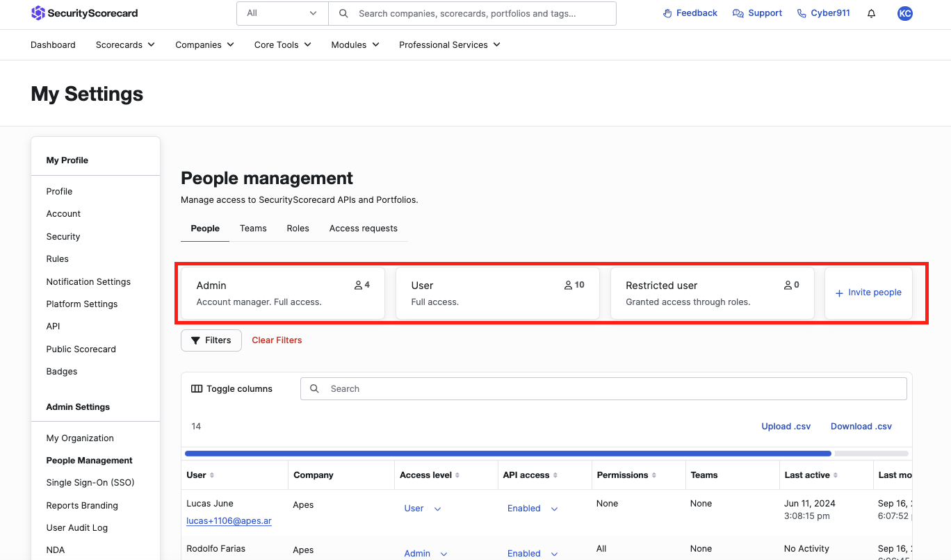Open Reports Branding in sidebar

pos(82,505)
